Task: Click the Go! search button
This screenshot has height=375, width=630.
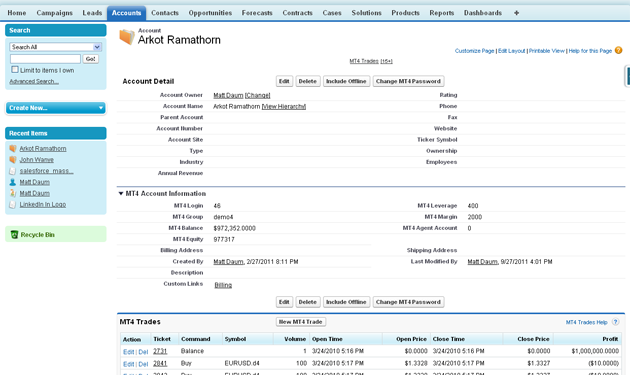Action: click(91, 59)
